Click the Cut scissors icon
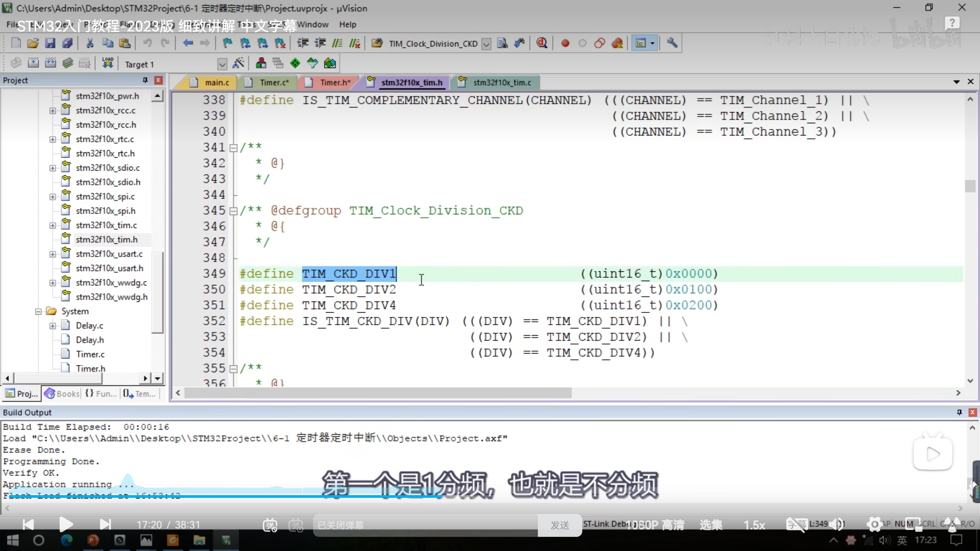This screenshot has width=980, height=551. 90,43
